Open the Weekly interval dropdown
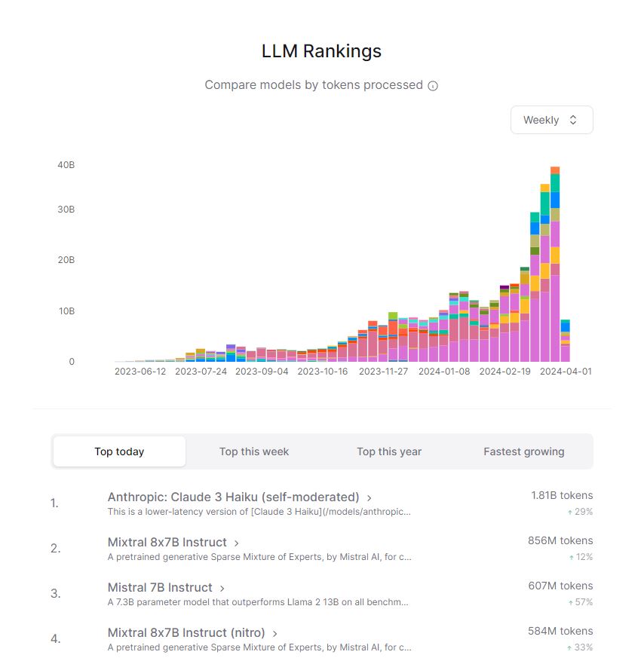644x664 pixels. click(x=551, y=120)
